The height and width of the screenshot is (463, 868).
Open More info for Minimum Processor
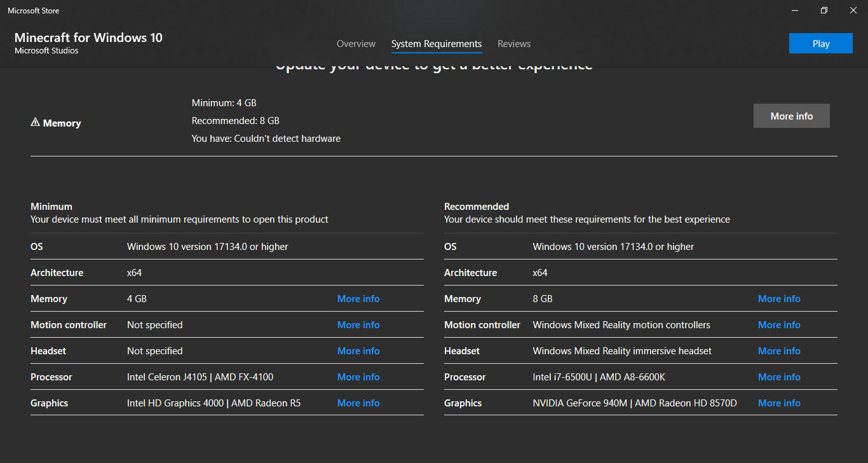358,377
